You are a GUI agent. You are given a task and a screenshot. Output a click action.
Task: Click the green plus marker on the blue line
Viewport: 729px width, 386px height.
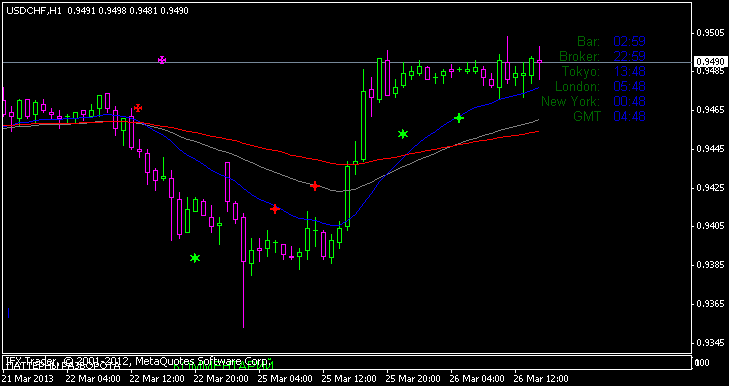tap(459, 118)
